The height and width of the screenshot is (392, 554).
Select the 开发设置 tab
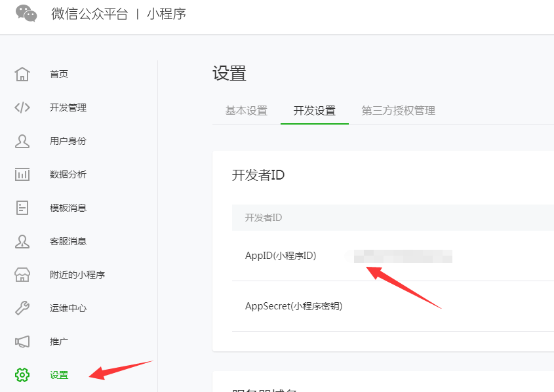tap(315, 111)
